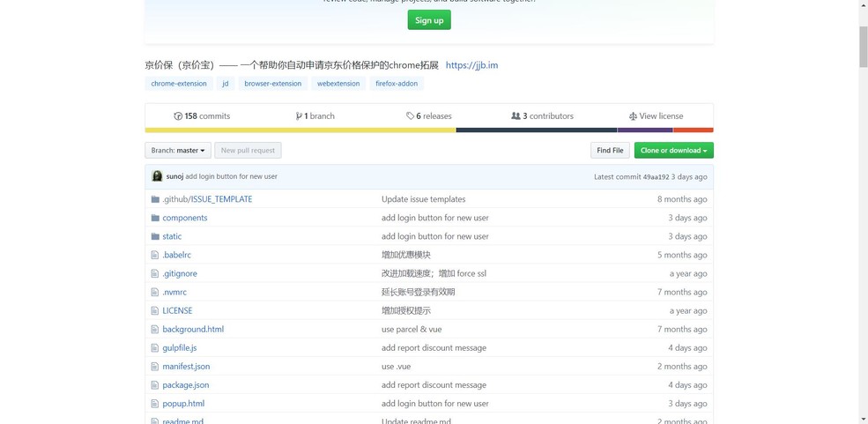Open commit message 'add login button for new user' in header
868x424 pixels.
tap(232, 176)
